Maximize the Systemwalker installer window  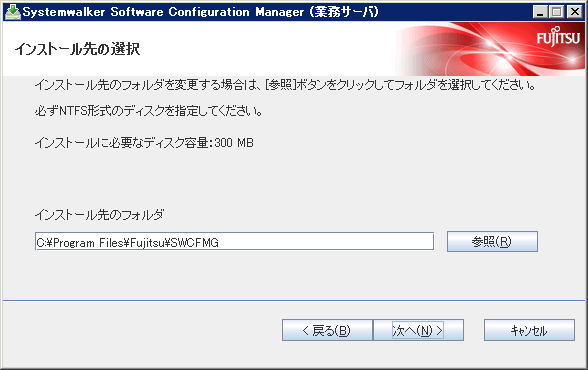(x=557, y=12)
